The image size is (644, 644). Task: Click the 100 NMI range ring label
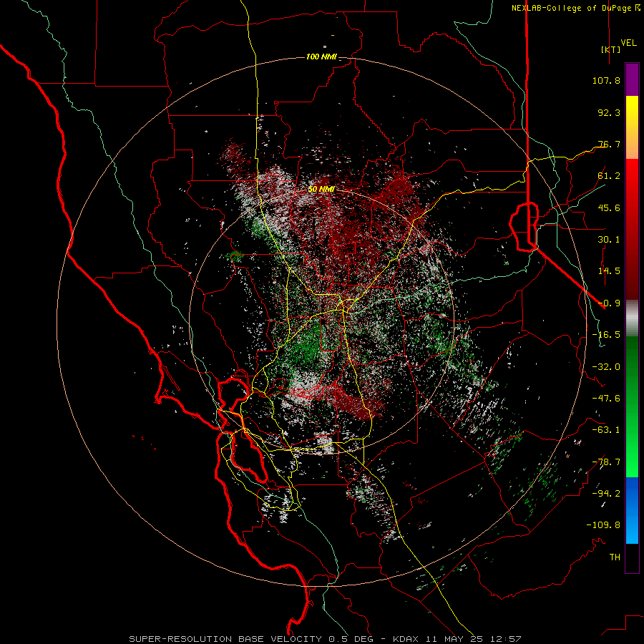[x=321, y=57]
